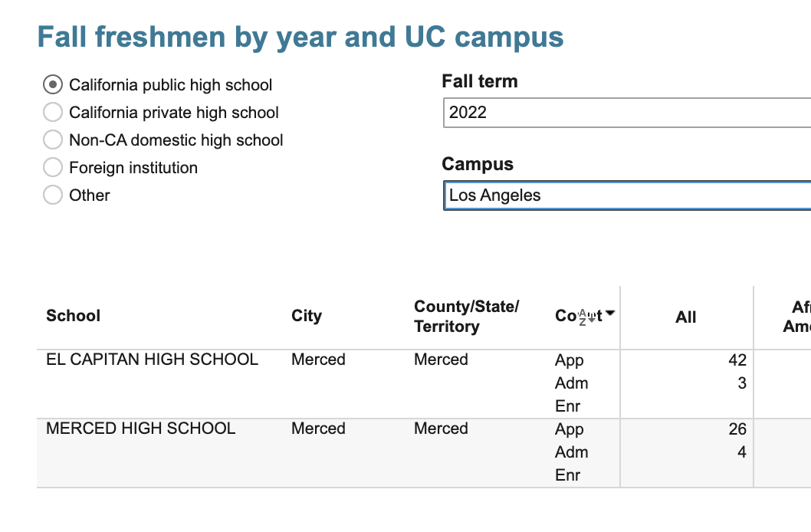Click the All column header
The height and width of the screenshot is (532, 811).
pyautogui.click(x=686, y=317)
